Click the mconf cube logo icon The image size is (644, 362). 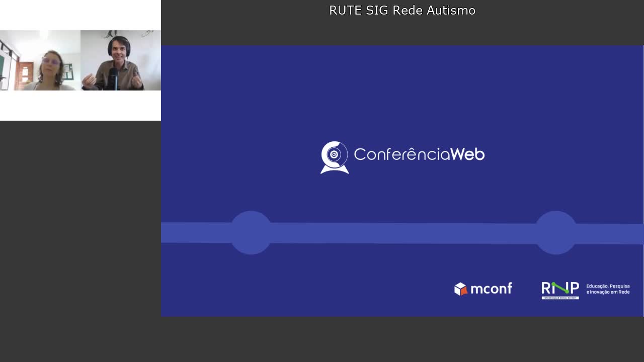point(461,289)
